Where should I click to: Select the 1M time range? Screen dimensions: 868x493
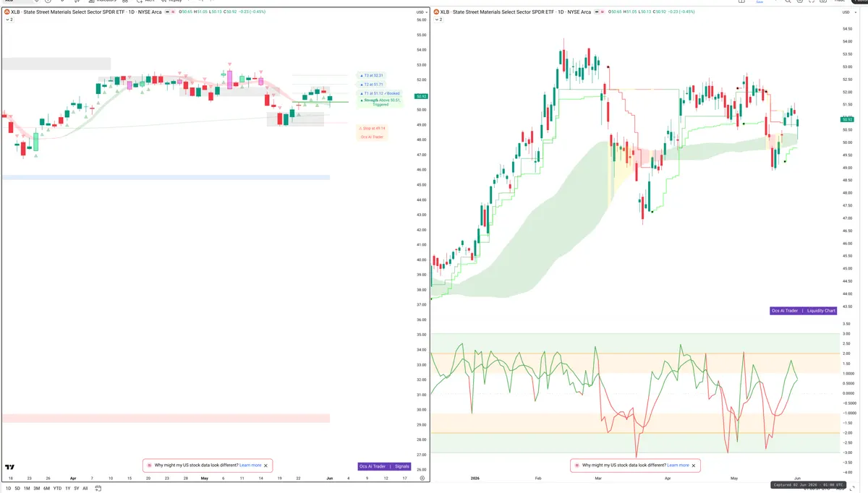(27, 488)
